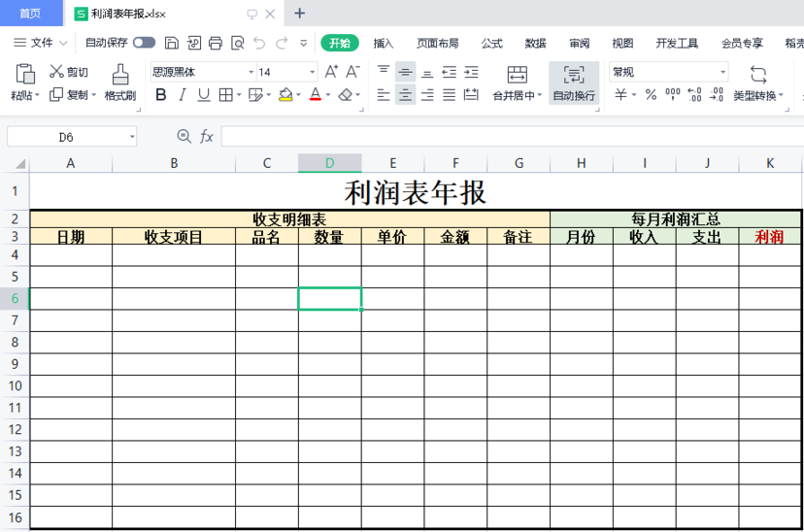Switch to the Review tab
The width and height of the screenshot is (804, 532).
[x=580, y=43]
